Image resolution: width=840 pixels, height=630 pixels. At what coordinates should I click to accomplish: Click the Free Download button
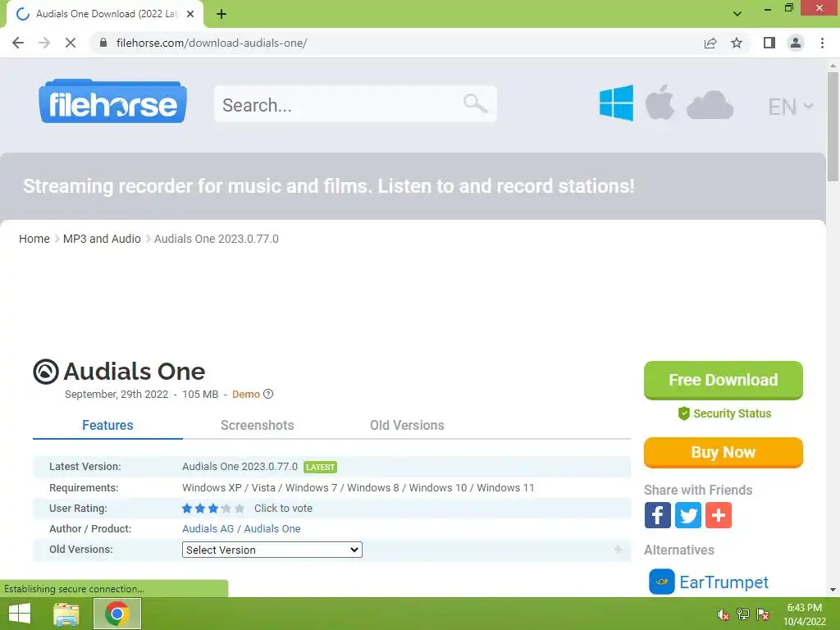[x=724, y=381]
